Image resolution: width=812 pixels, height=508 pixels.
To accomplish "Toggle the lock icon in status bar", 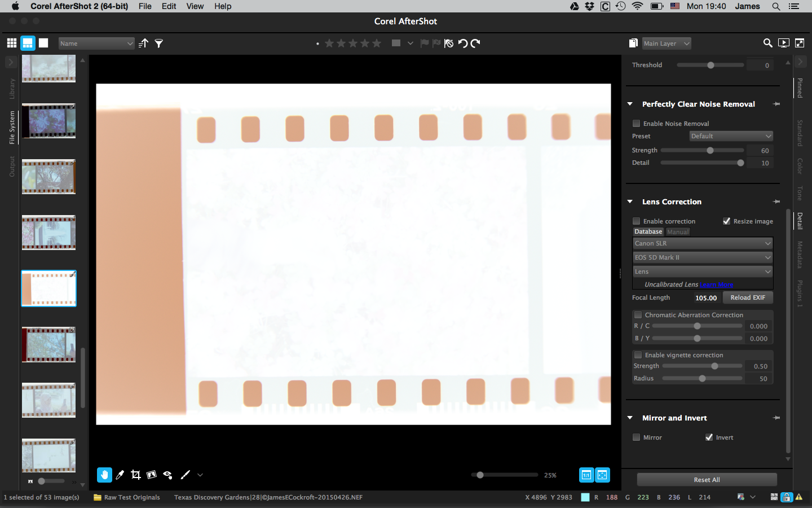I will pyautogui.click(x=786, y=497).
